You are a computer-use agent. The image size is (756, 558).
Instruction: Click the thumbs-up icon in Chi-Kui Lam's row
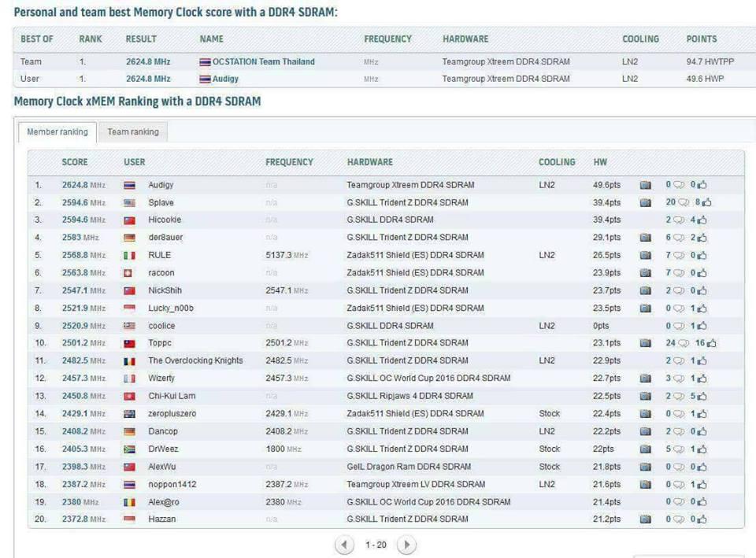[702, 396]
